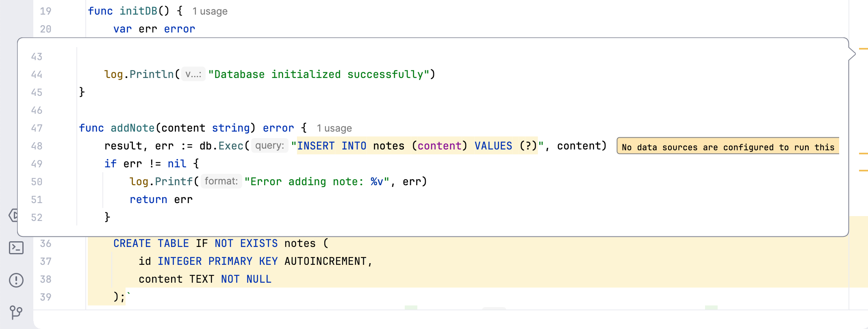Place cursor on the initDB function name

(x=138, y=11)
